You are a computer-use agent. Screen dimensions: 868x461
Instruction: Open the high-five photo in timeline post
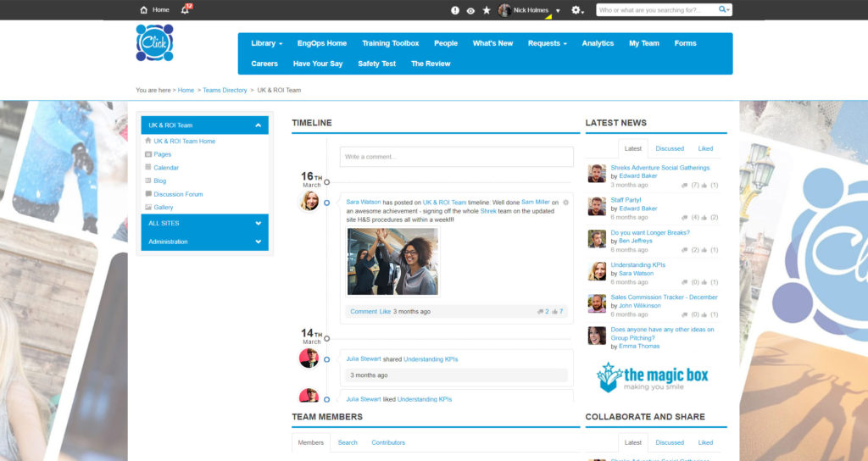[392, 261]
